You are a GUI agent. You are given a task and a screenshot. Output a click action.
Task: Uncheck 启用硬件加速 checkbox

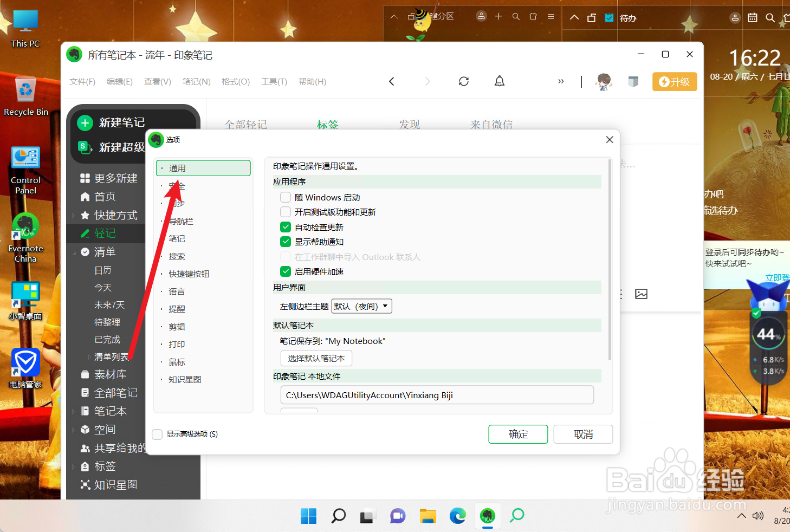point(286,271)
